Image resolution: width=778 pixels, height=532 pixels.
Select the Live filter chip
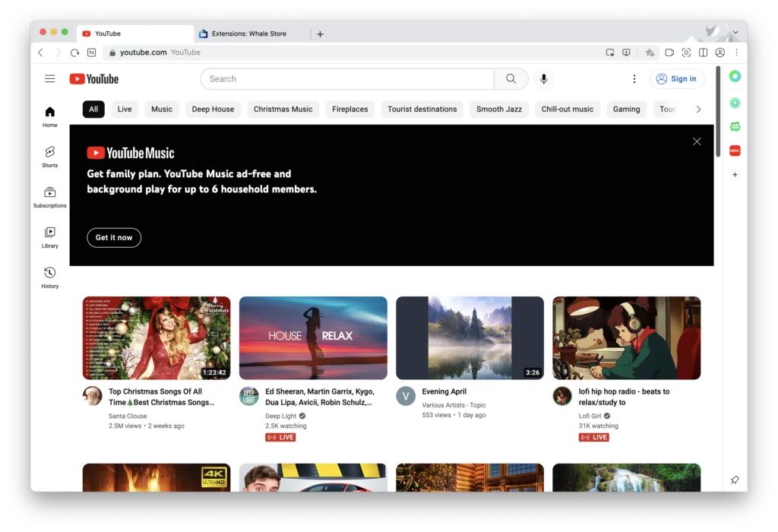[125, 109]
